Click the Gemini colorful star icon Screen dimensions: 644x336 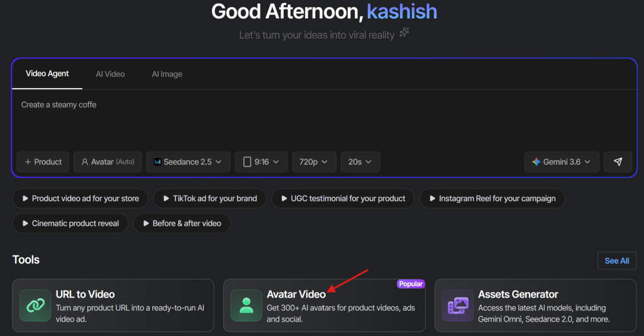pos(536,162)
